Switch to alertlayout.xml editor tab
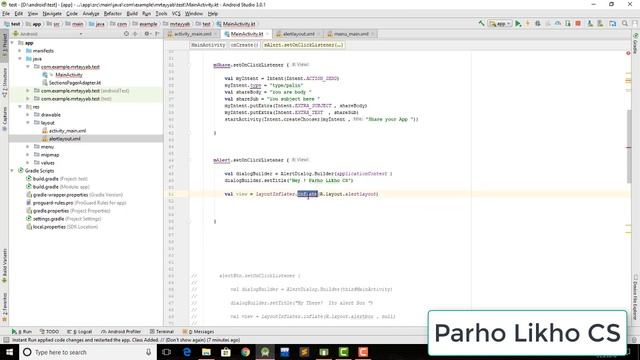 pos(298,34)
